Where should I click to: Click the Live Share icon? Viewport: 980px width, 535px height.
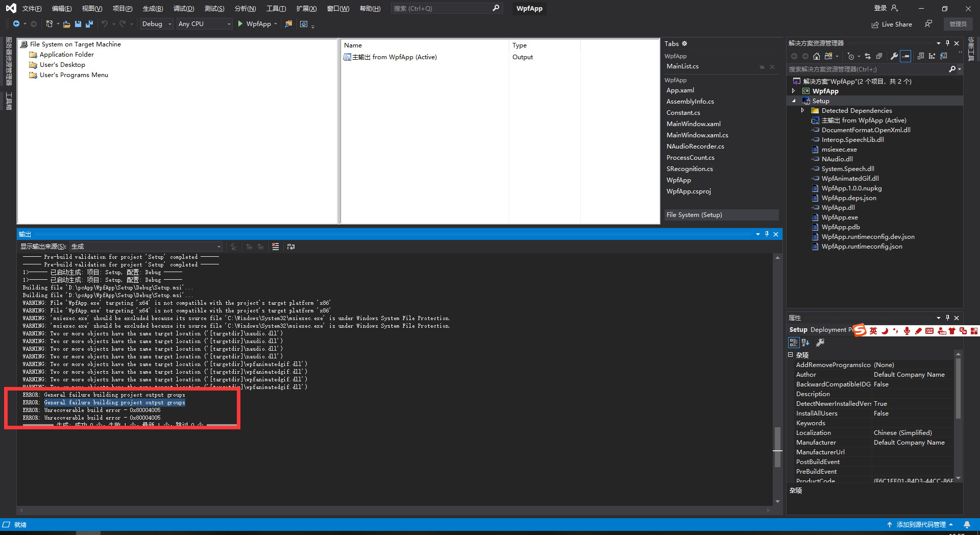tap(875, 25)
